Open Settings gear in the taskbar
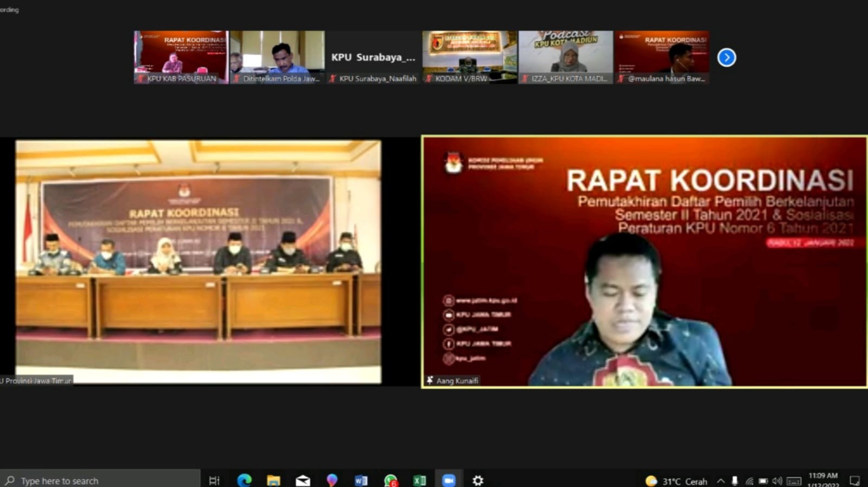868x487 pixels. tap(478, 480)
